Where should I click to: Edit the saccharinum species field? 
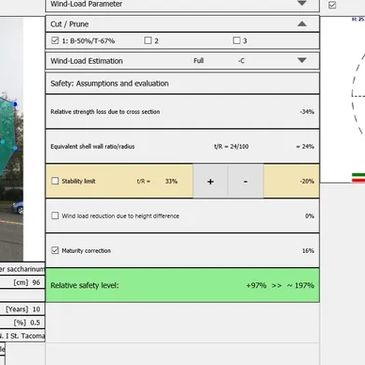(23, 269)
